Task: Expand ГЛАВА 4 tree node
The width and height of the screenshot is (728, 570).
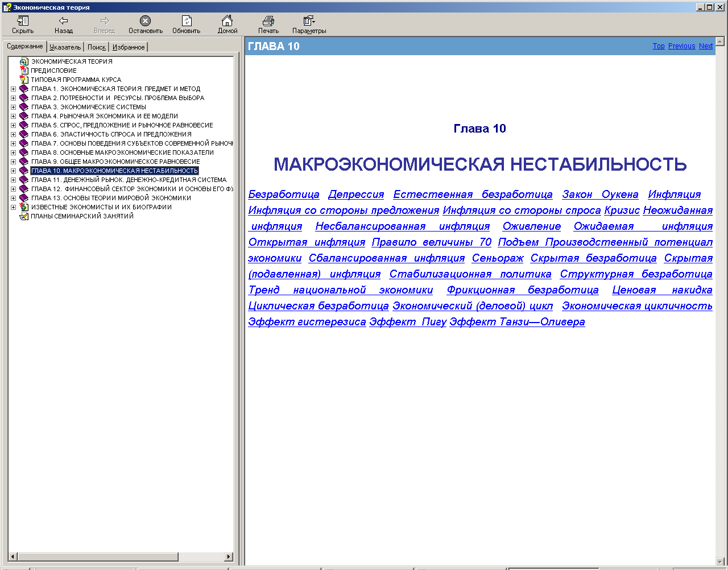Action: pyautogui.click(x=14, y=116)
